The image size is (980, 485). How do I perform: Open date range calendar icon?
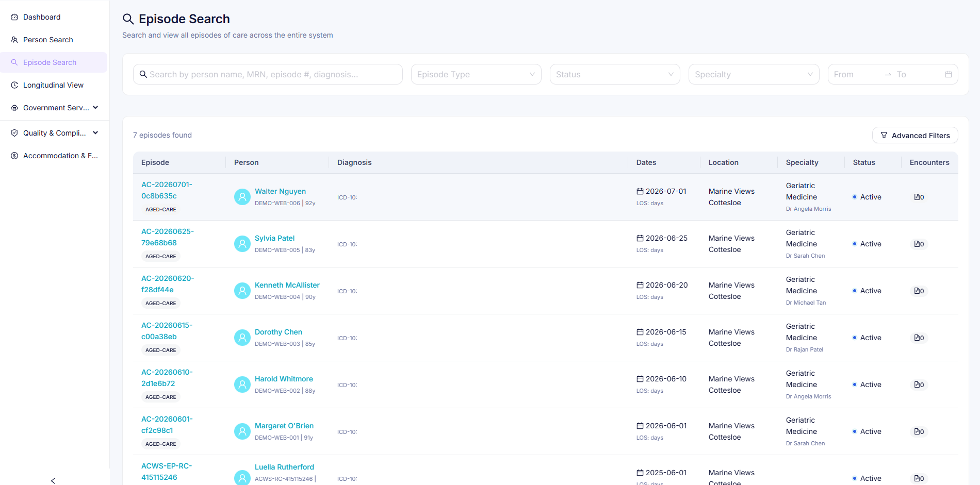pos(948,74)
